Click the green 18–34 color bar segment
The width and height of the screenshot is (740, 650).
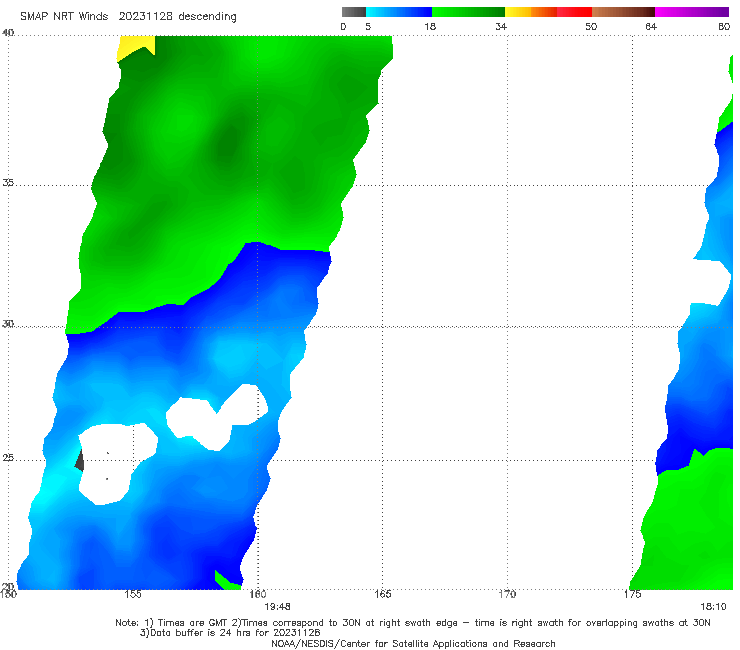468,12
